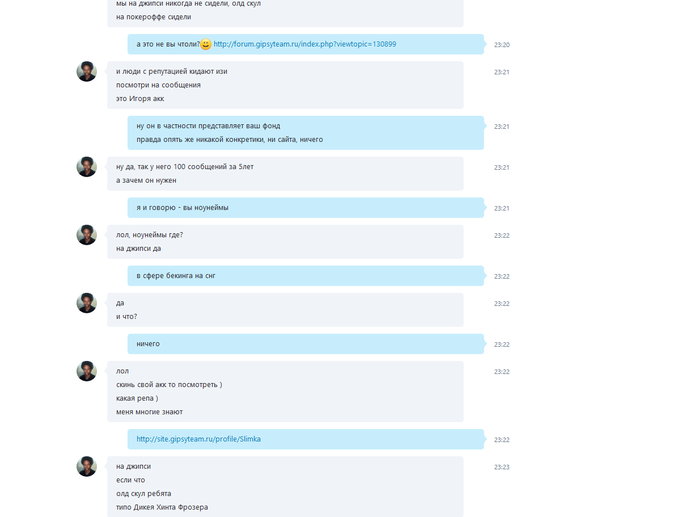Screen dimensions: 700x517
Task: Click the avatar next to "да и что?" message
Action: [x=87, y=303]
